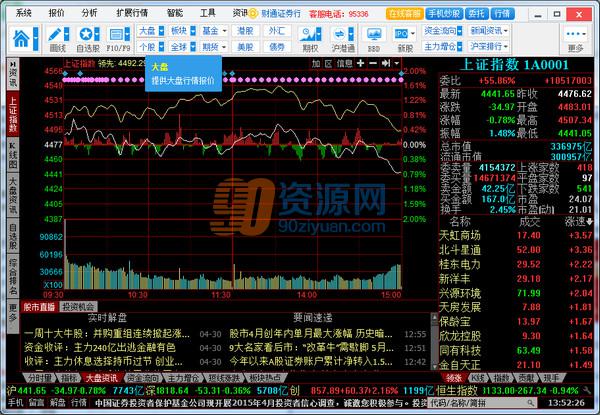Sort by the 涨速 column arrow
Screen dimensions: 600x415
pyautogui.click(x=589, y=221)
